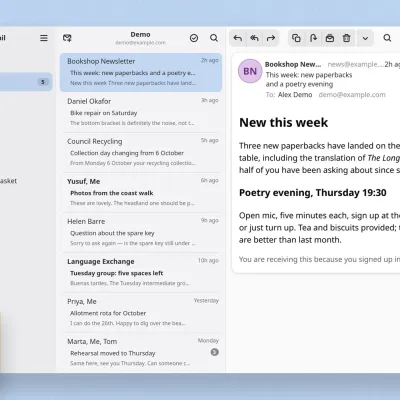Open the Photos from the coast walk thread
Image resolution: width=400 pixels, height=400 pixels.
click(x=141, y=192)
